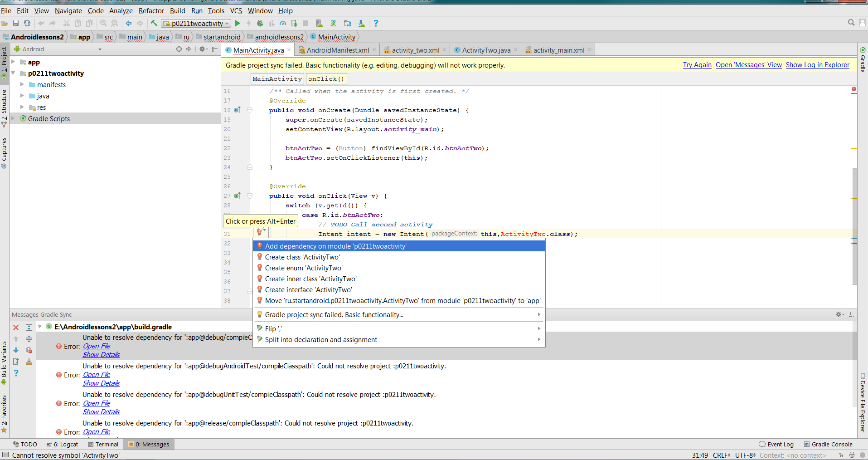Click the Show Log in Explorer link
Viewport: 868px width, 460px height.
[818, 65]
